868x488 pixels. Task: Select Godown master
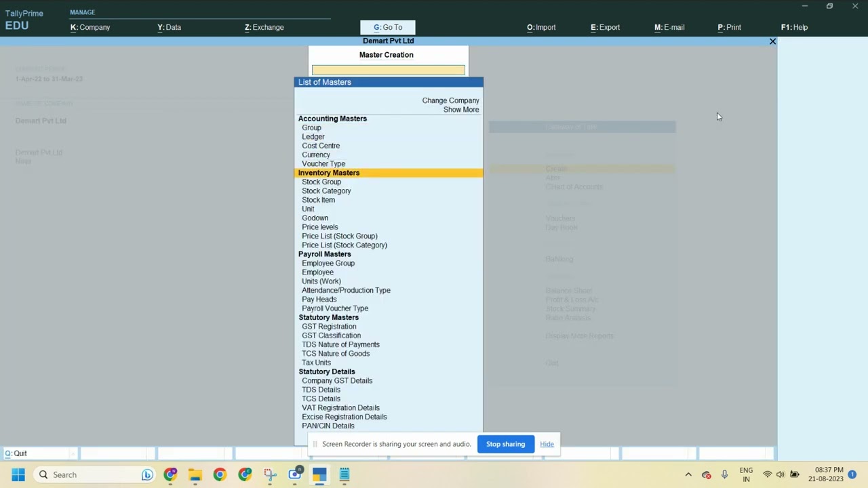click(315, 218)
